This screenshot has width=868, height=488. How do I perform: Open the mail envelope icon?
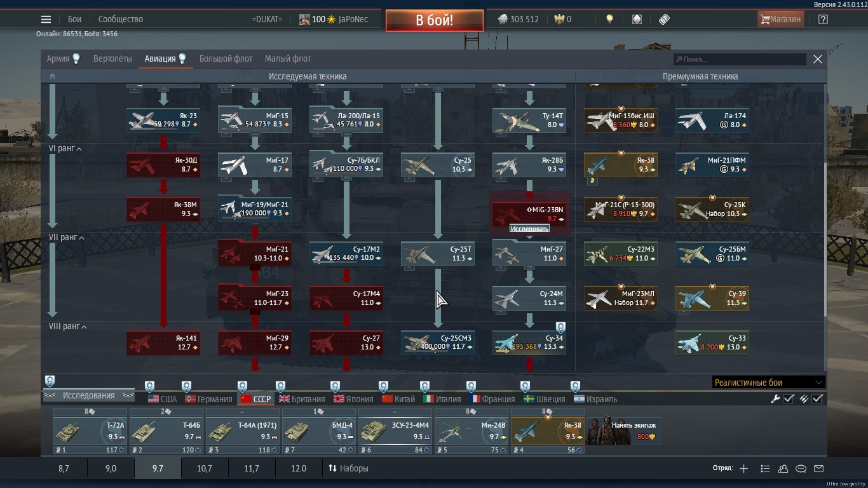tap(818, 469)
